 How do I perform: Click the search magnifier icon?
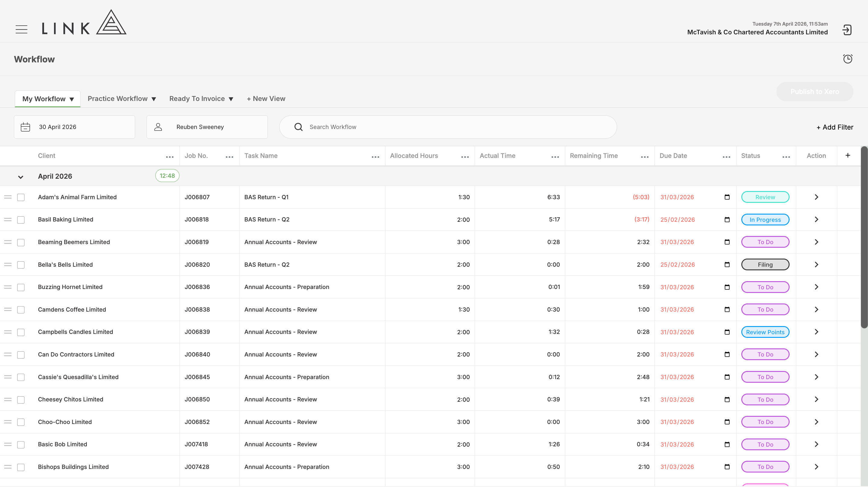click(298, 127)
